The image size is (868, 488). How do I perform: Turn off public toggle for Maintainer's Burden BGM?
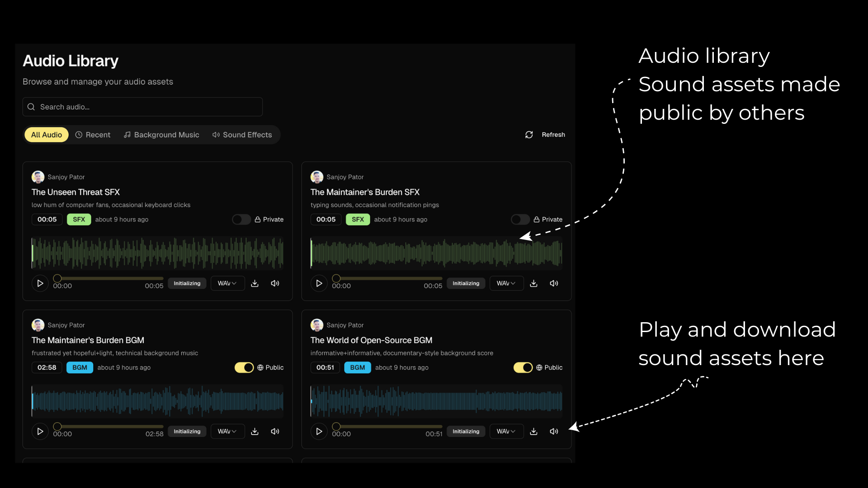pyautogui.click(x=244, y=368)
